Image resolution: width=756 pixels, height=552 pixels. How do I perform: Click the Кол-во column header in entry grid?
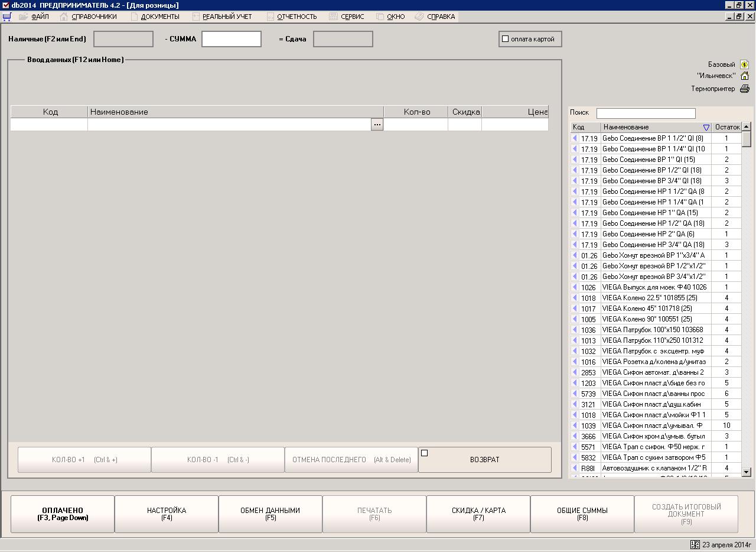tap(416, 112)
